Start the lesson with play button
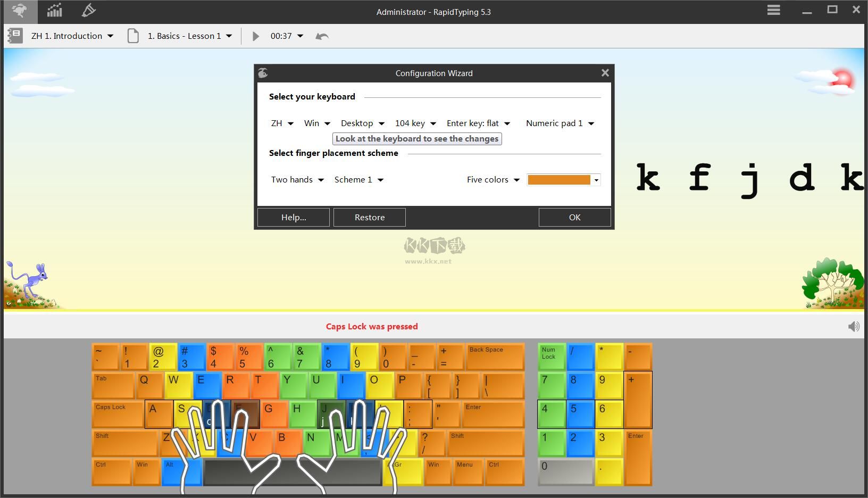This screenshot has width=868, height=498. click(256, 36)
